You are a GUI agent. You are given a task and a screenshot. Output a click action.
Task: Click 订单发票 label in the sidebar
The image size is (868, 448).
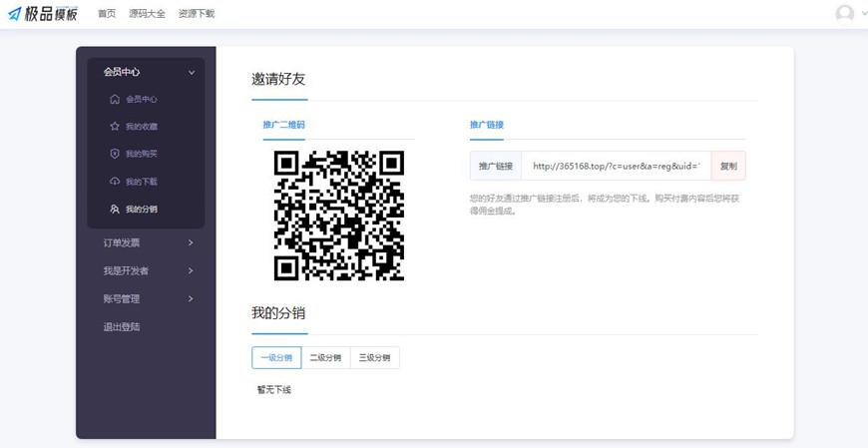(x=122, y=242)
